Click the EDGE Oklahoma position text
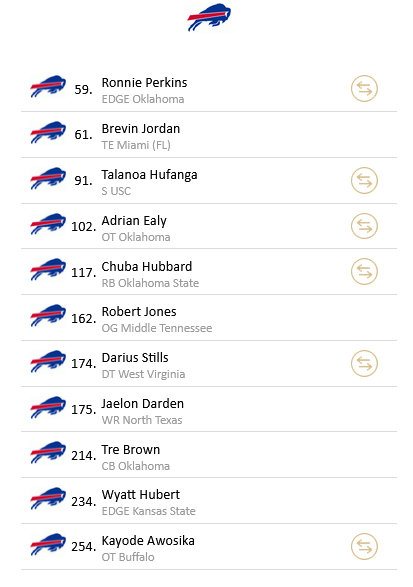Image resolution: width=413 pixels, height=587 pixels. tap(143, 99)
